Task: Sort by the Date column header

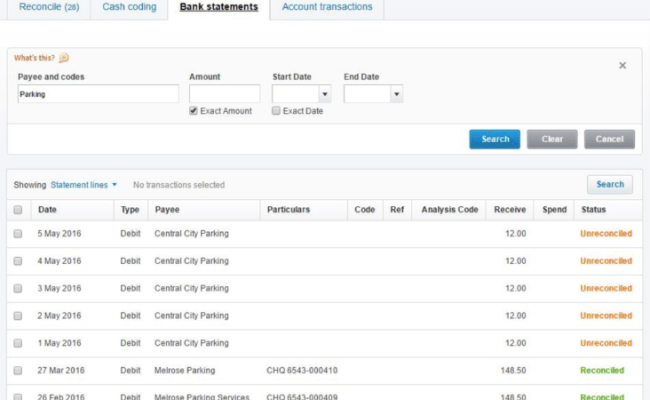Action: [47, 210]
